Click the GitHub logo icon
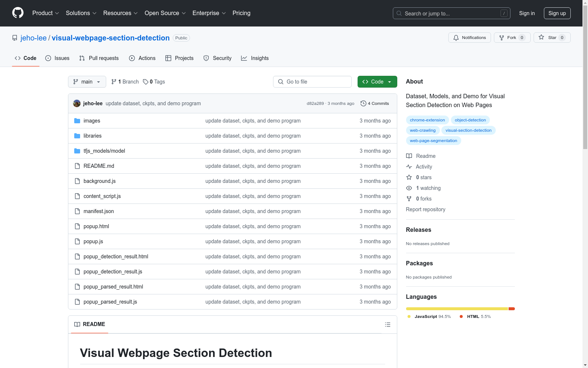This screenshot has height=368, width=588. [x=18, y=13]
